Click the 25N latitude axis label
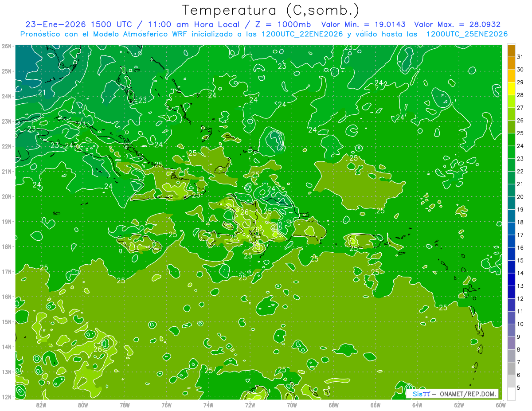This screenshot has height=411, width=532. pyautogui.click(x=7, y=71)
